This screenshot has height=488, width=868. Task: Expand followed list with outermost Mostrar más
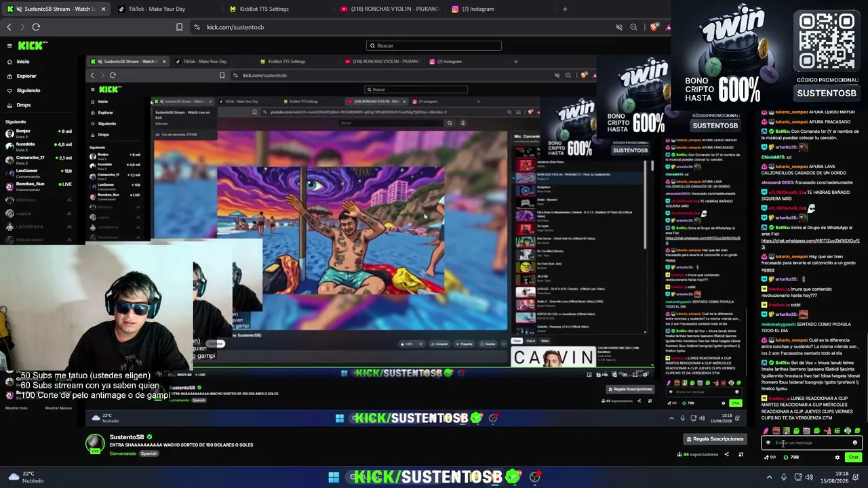(16, 408)
